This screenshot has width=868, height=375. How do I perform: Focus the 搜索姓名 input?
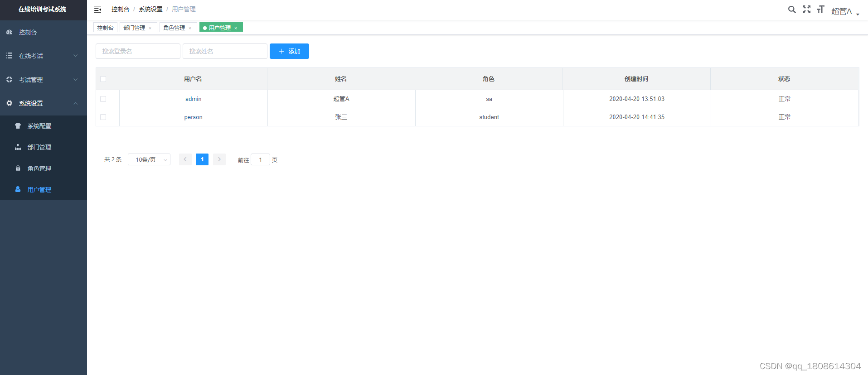(225, 51)
